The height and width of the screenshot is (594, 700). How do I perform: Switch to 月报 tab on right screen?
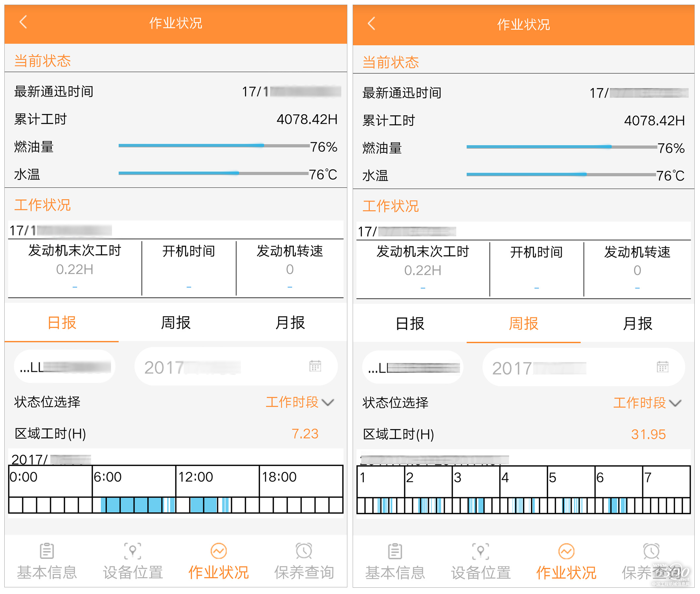click(637, 324)
